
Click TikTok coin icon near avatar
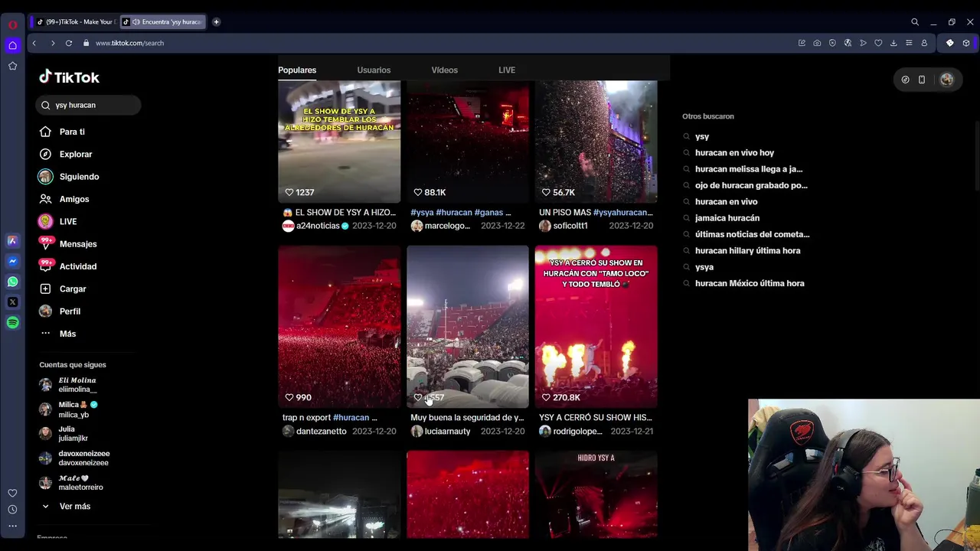click(905, 80)
